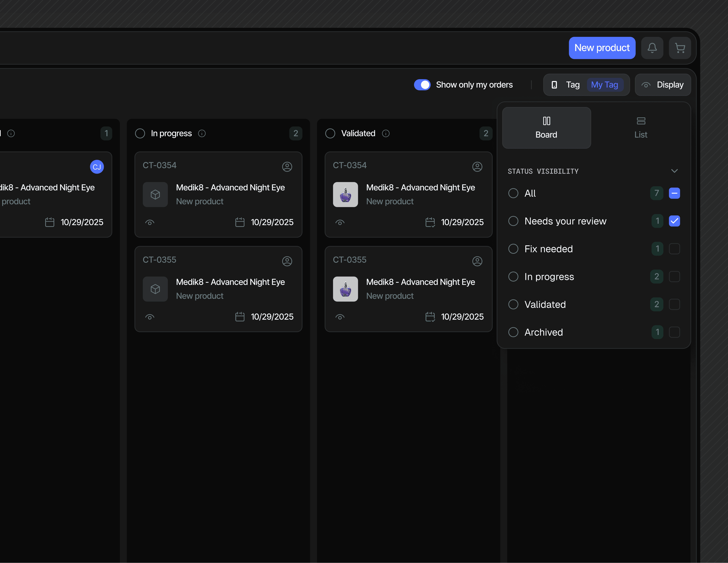The width and height of the screenshot is (728, 563).
Task: Open the Display dropdown
Action: tap(662, 85)
